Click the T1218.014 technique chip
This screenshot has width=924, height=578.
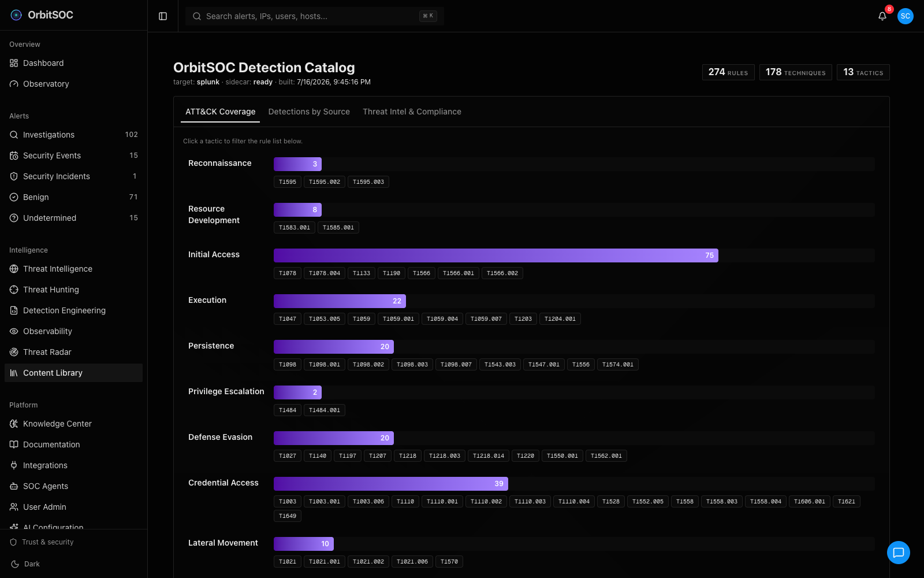[x=489, y=456]
